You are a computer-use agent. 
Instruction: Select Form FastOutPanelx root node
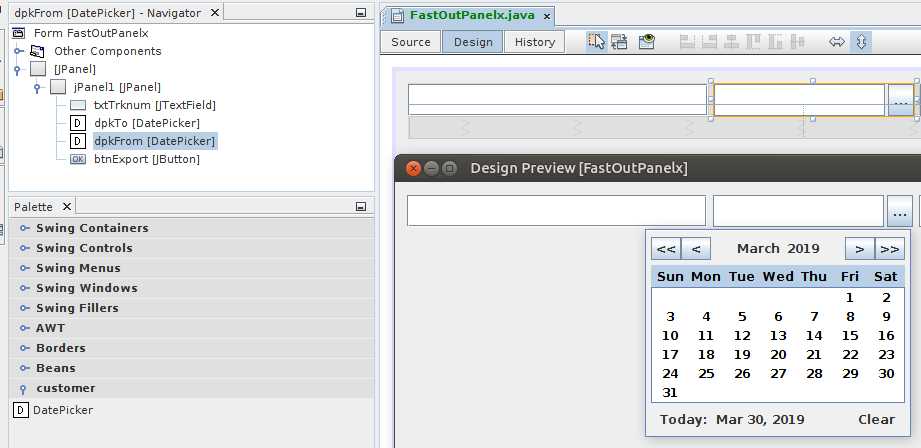tap(91, 33)
